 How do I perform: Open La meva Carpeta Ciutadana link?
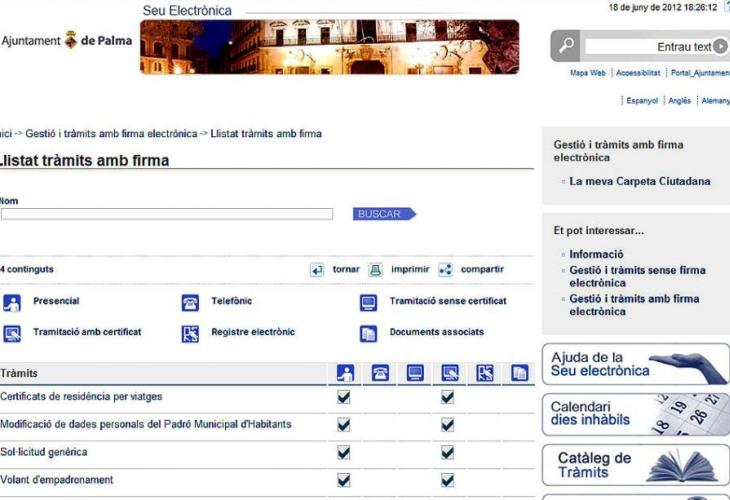tap(639, 182)
